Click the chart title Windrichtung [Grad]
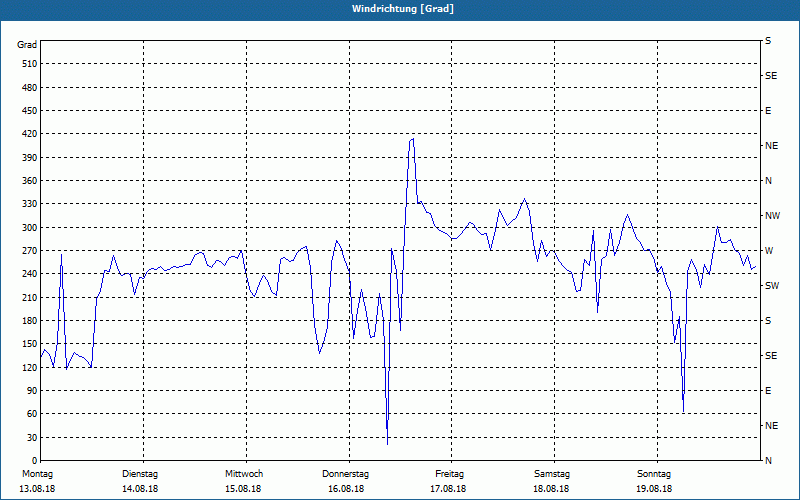Screen dimensions: 800x500 click(x=403, y=9)
